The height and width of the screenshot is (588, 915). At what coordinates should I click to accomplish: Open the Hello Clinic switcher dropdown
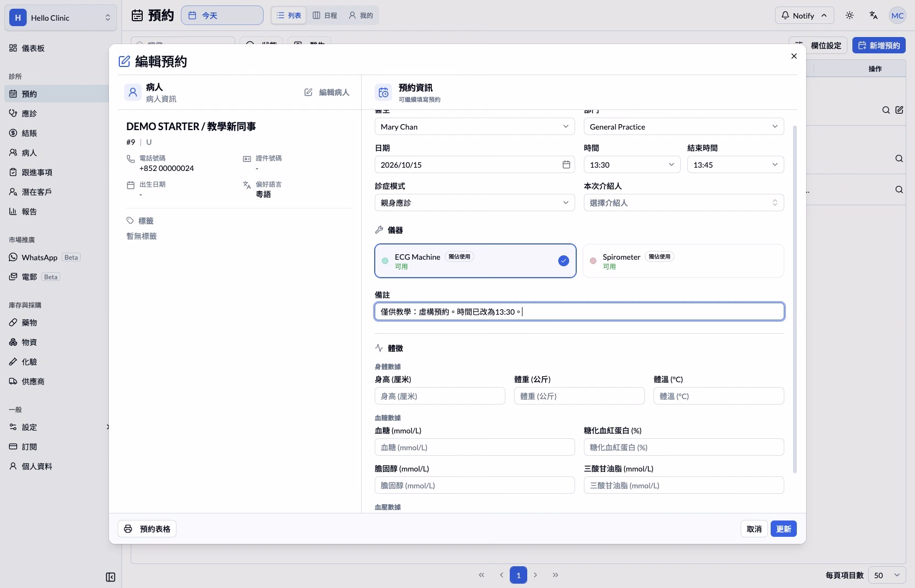pyautogui.click(x=60, y=17)
